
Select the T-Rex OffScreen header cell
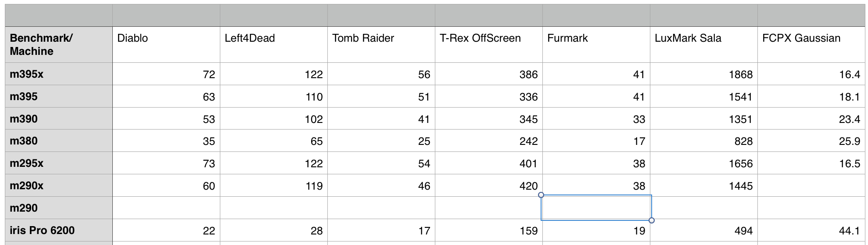click(488, 44)
